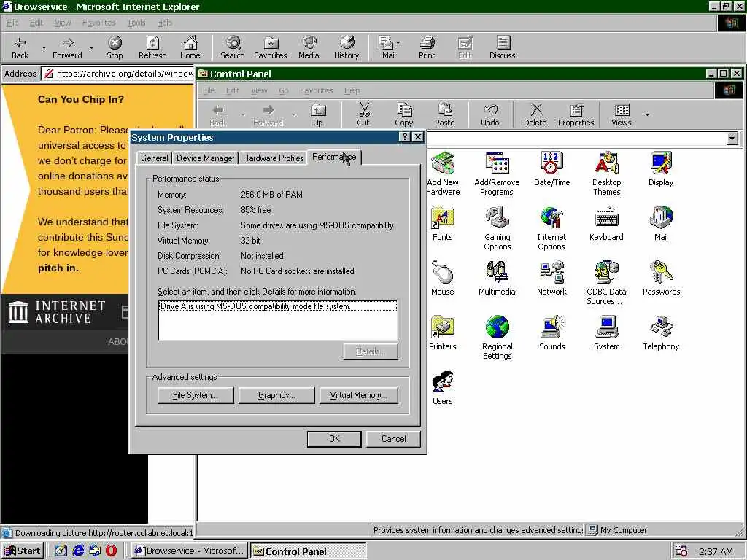Image resolution: width=747 pixels, height=560 pixels.
Task: Click the File System... button
Action: point(196,395)
